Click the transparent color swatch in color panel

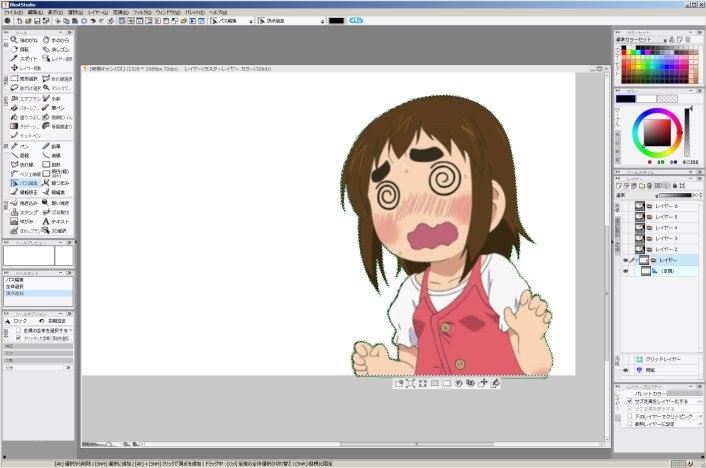pyautogui.click(x=667, y=99)
